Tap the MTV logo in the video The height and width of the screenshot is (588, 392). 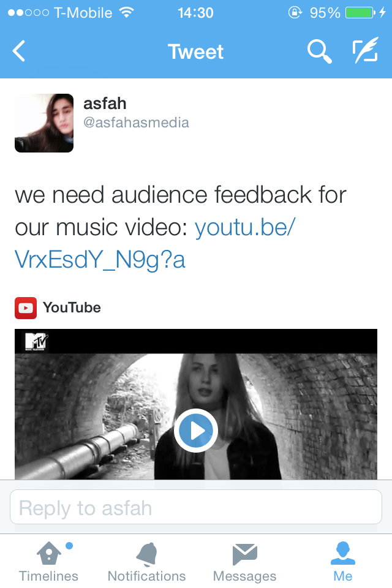pos(36,341)
